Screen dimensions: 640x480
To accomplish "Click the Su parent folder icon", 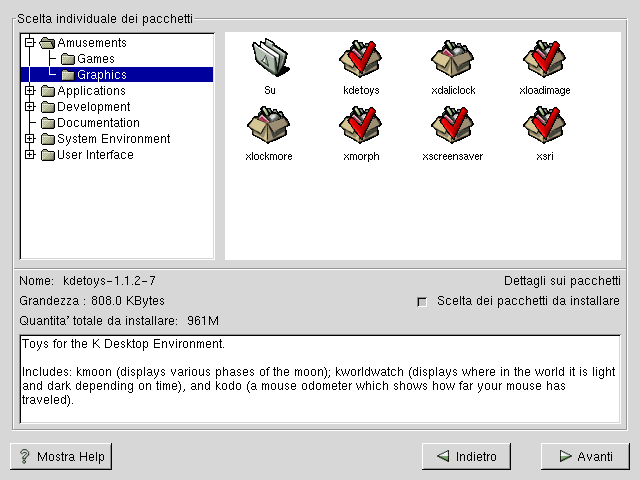I will coord(269,60).
